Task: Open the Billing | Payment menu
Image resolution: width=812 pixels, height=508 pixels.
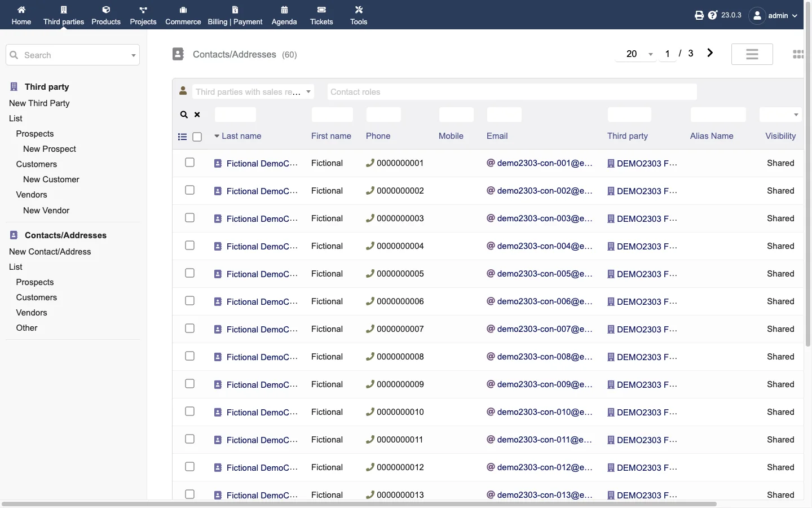Action: pos(235,15)
